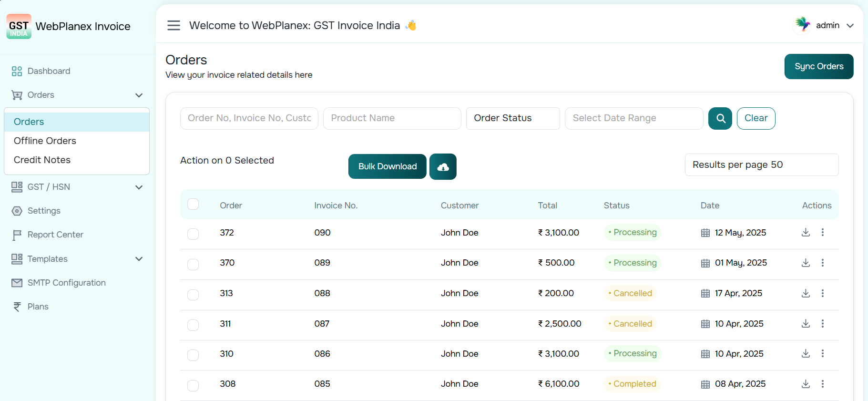Open more actions menu for order 310

click(823, 353)
